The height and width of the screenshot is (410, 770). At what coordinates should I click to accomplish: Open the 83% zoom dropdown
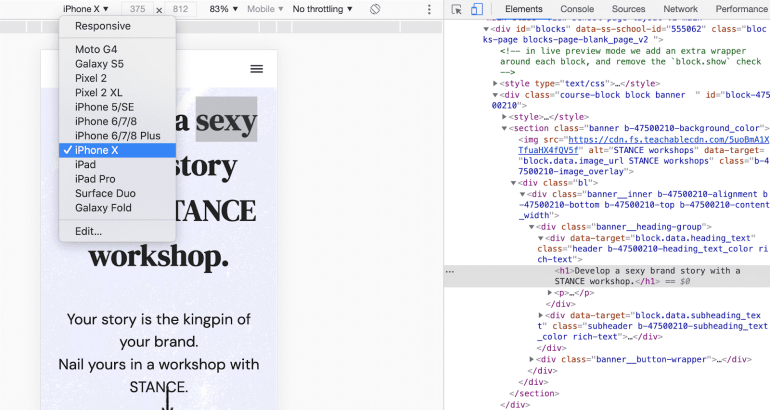pos(223,9)
